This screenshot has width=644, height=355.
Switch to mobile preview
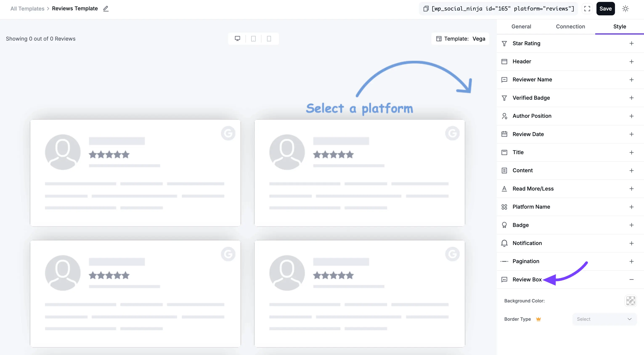[269, 38]
